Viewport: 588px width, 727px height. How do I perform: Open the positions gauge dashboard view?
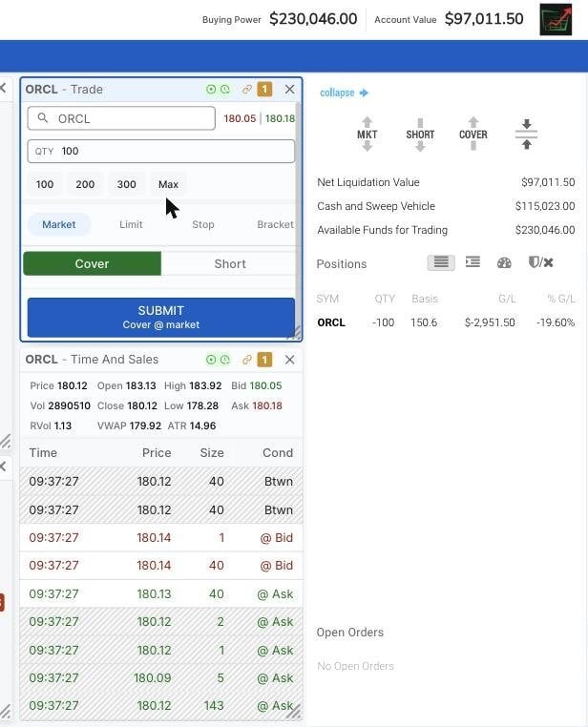504,263
